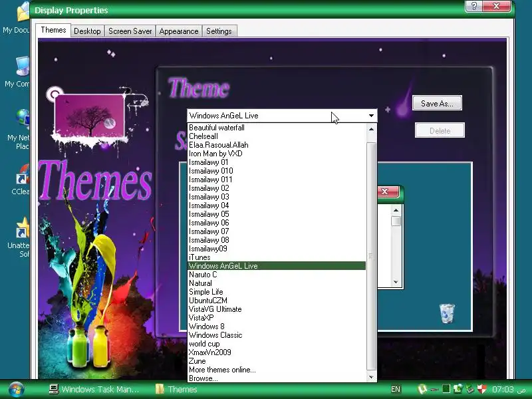Select the Ismailawy 010 theme

[277, 171]
